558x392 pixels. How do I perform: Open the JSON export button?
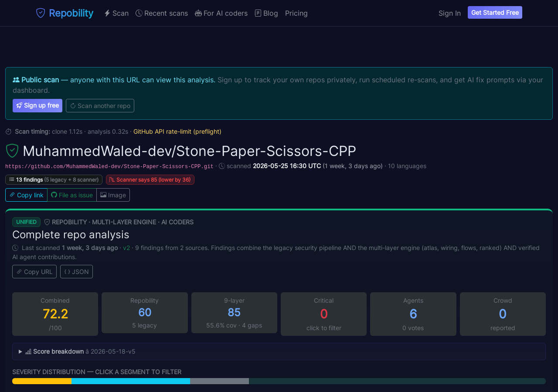coord(76,271)
